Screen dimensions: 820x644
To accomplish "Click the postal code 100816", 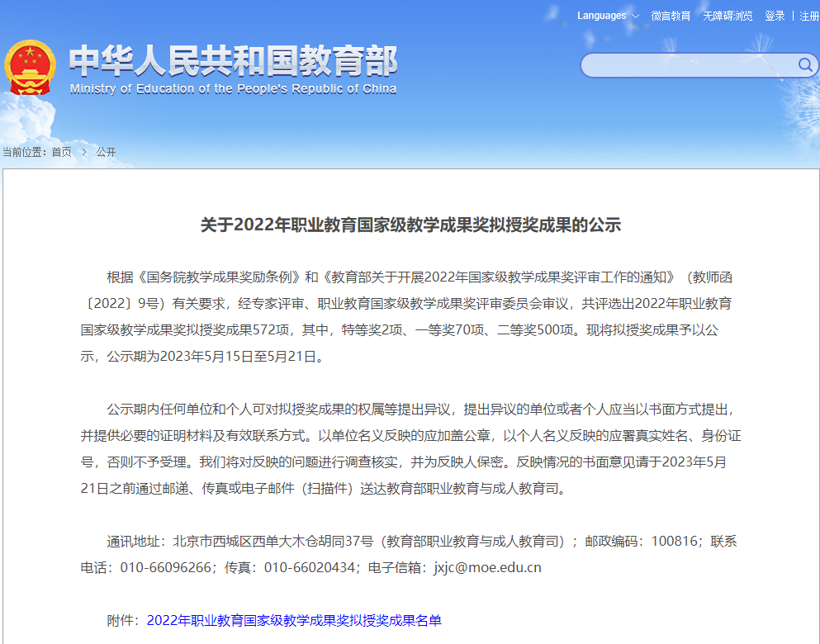I will pyautogui.click(x=674, y=541).
